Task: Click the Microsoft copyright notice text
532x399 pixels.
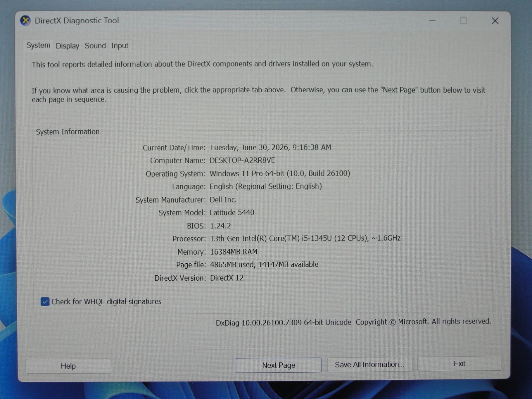Action: [x=423, y=322]
